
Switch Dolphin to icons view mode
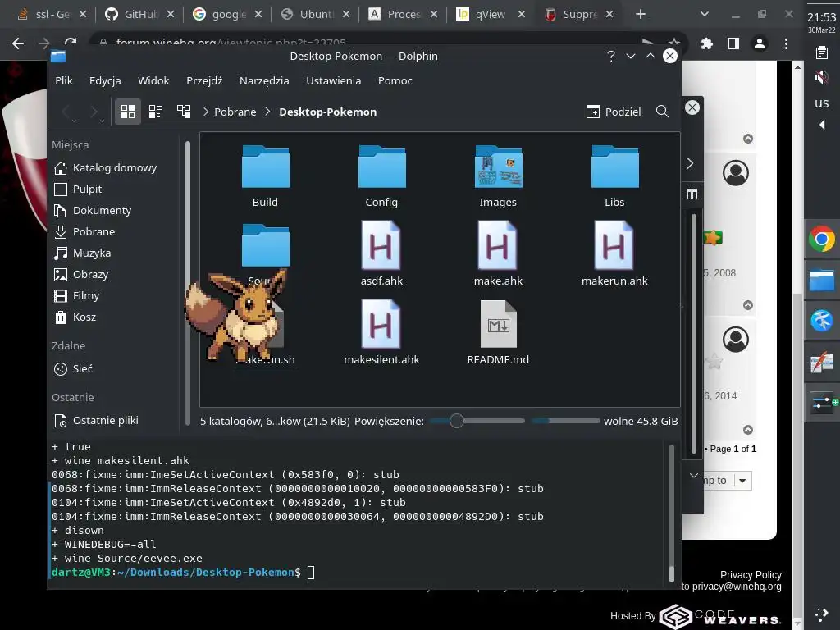tap(128, 112)
